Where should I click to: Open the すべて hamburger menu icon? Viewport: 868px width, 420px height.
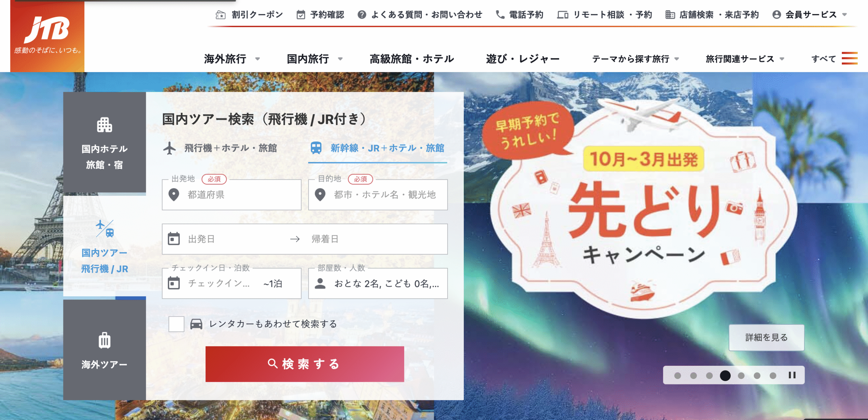(850, 58)
